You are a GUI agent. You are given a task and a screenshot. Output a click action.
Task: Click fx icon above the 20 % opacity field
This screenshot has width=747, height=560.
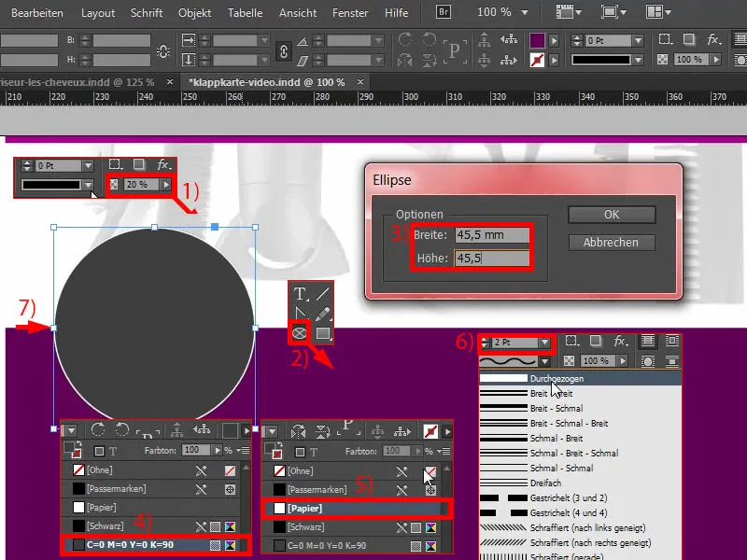tap(164, 165)
